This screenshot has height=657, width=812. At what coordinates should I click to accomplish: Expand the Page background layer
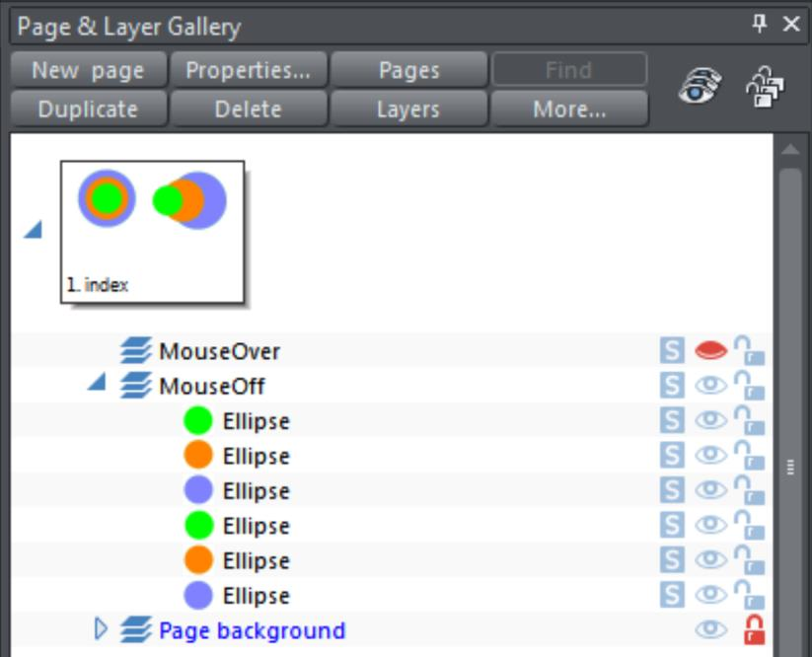tap(101, 629)
